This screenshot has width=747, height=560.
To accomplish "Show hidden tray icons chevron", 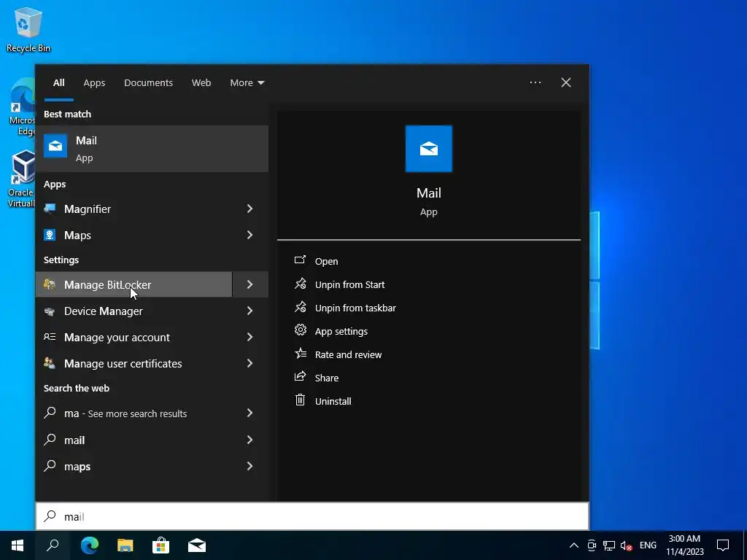I will pyautogui.click(x=574, y=545).
